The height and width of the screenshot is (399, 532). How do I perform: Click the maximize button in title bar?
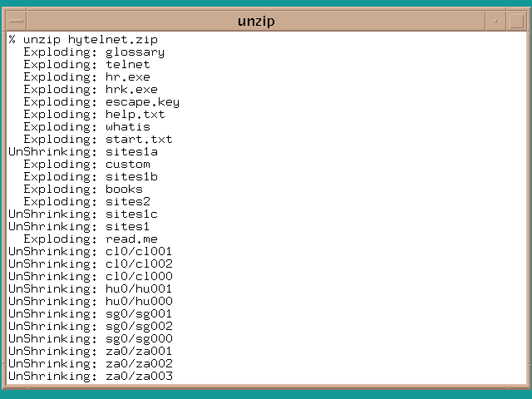pos(515,20)
